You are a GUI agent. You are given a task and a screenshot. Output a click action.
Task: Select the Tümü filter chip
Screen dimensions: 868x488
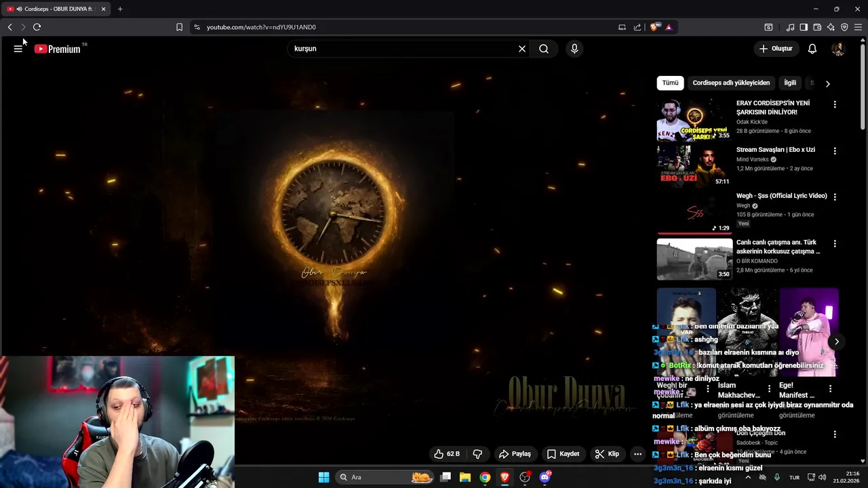tap(670, 83)
